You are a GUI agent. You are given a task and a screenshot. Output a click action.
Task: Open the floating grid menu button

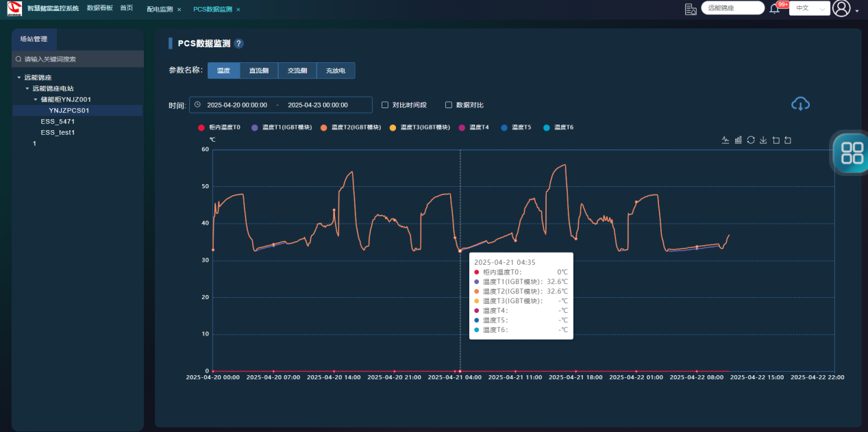coord(852,152)
